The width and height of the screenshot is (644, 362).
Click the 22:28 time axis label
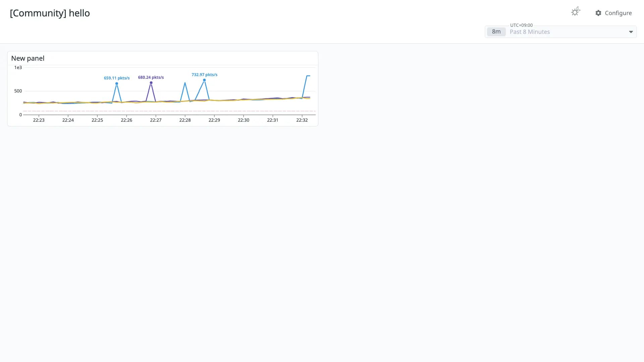185,120
